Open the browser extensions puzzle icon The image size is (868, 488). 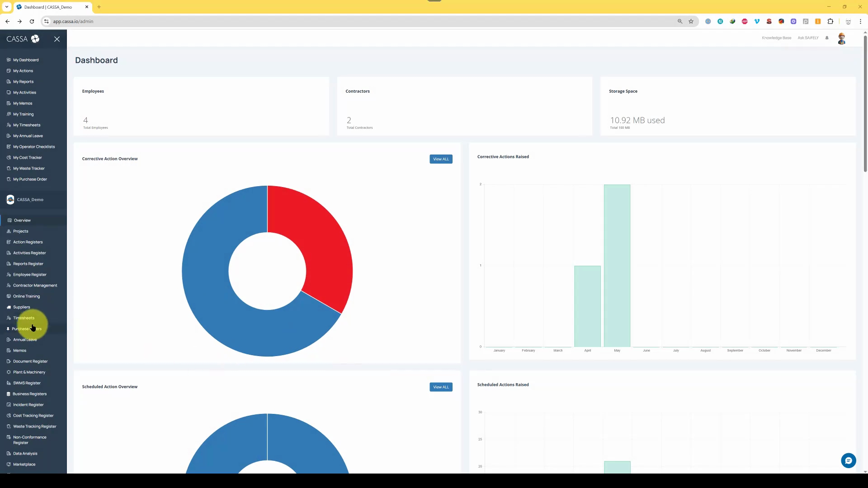coord(830,21)
